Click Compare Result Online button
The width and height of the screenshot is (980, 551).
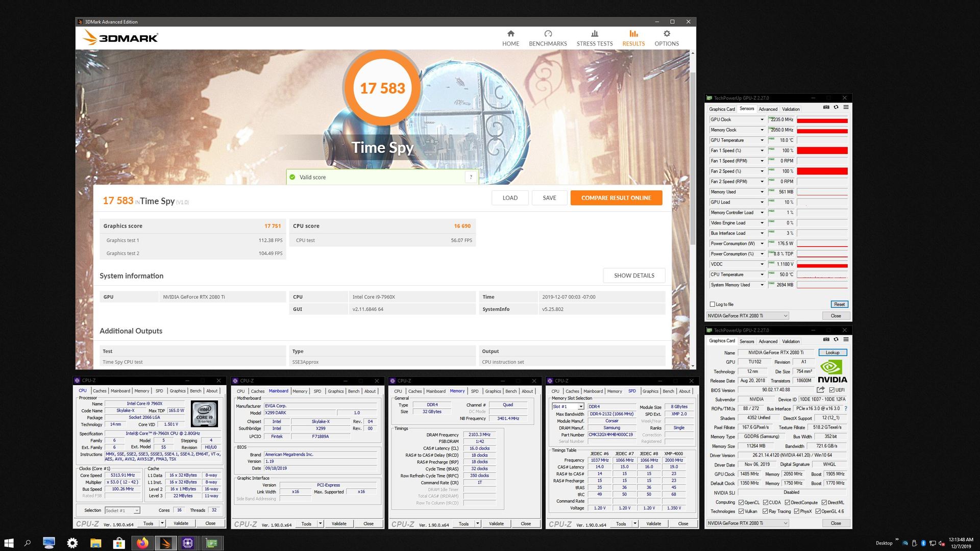tap(616, 198)
